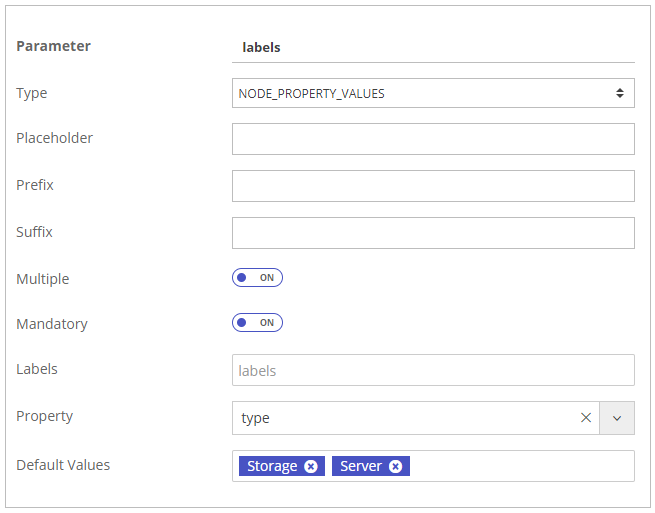Clear the Property field selection

pos(586,418)
